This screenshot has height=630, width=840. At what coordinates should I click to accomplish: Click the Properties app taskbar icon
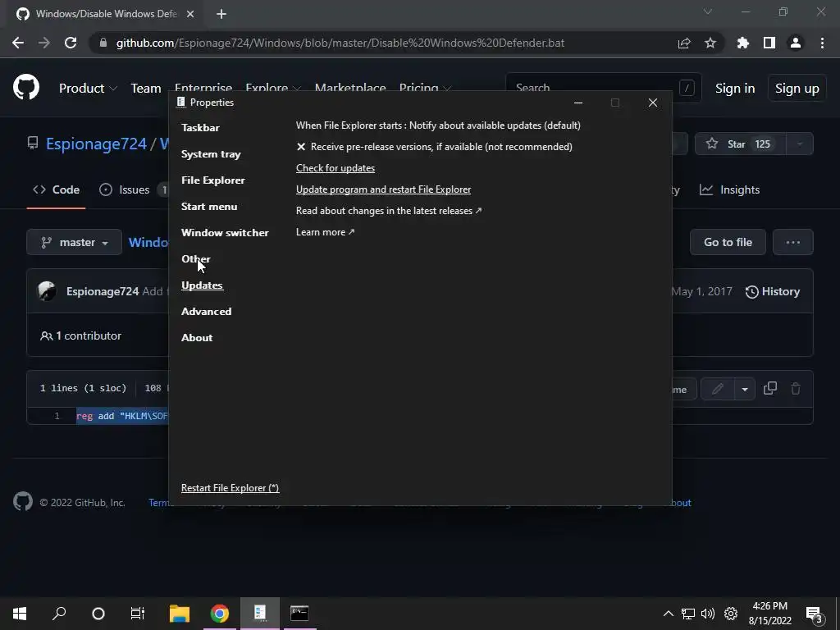(260, 614)
